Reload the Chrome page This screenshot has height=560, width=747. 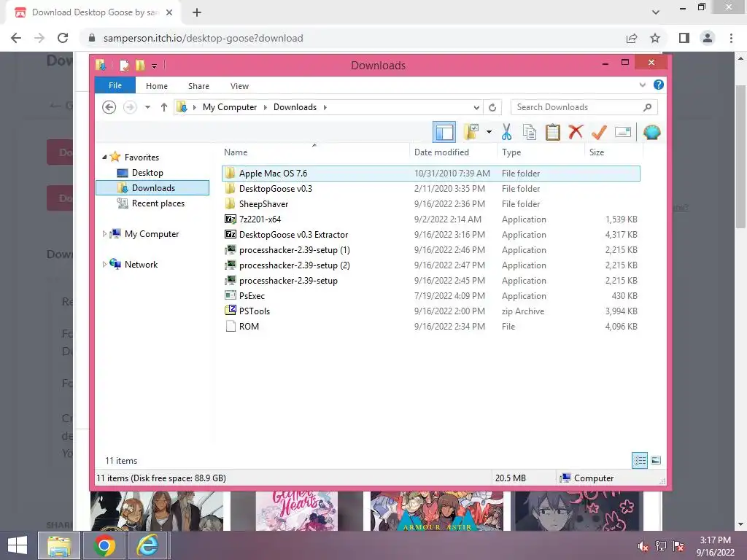(x=63, y=38)
